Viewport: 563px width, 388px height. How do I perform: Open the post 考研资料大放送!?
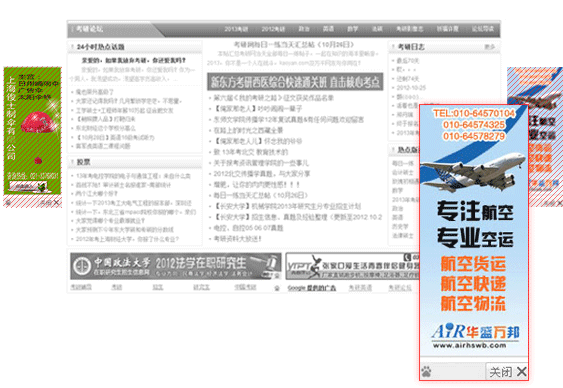238,239
